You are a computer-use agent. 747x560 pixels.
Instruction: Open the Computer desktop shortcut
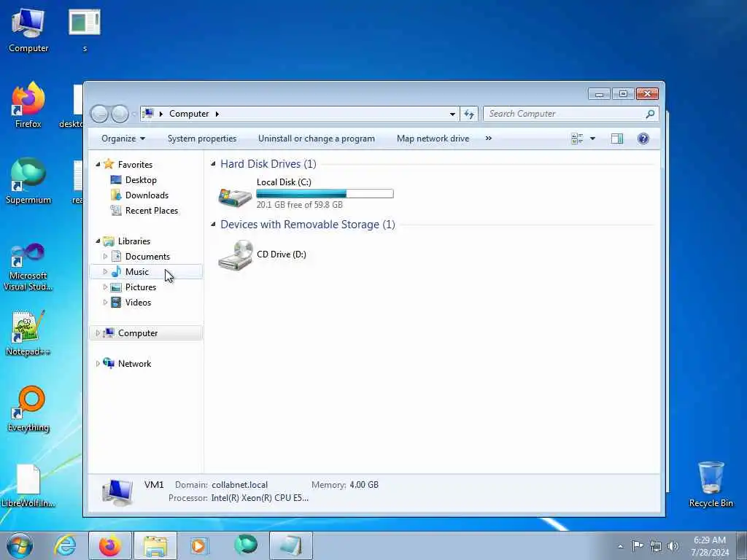coord(28,31)
